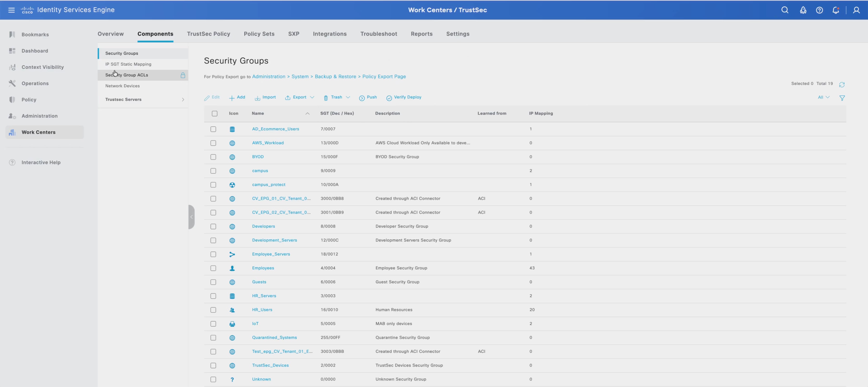Open the help question mark icon in the header
The width and height of the screenshot is (868, 387).
pos(819,10)
